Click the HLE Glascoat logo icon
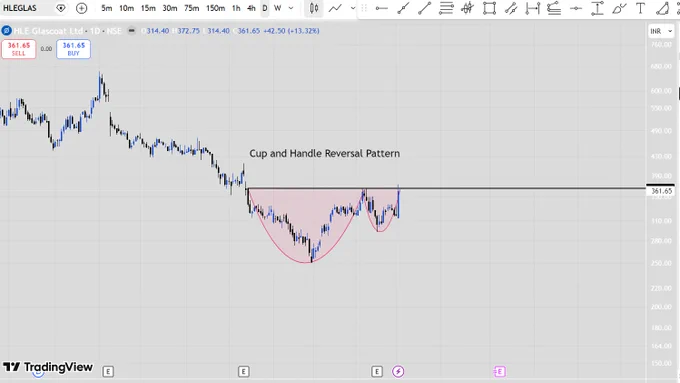 coord(6,31)
